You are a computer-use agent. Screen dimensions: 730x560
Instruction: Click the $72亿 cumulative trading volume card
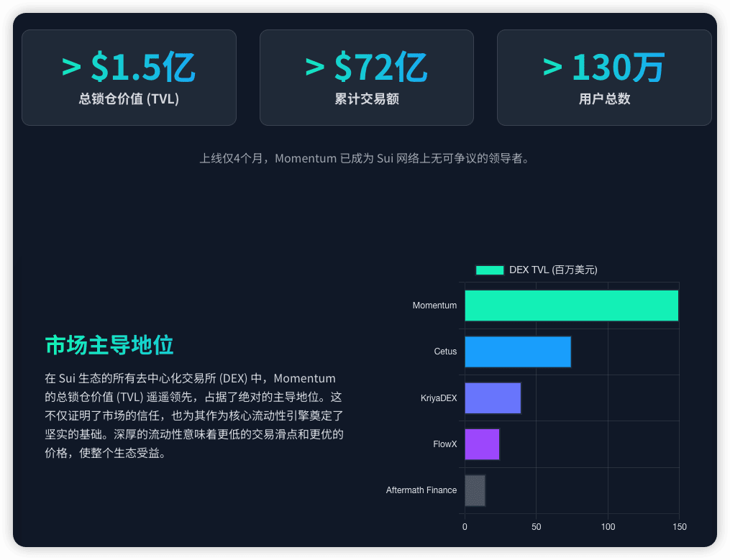point(367,78)
